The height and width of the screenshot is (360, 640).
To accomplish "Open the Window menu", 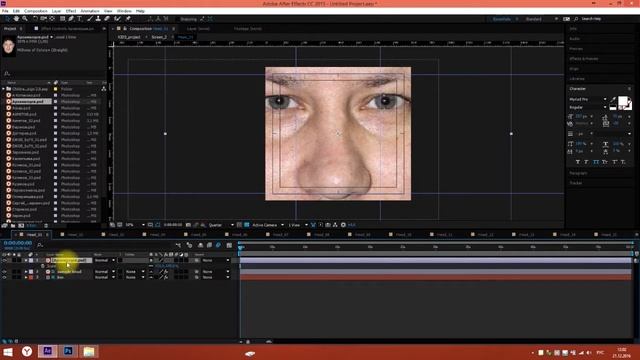I will (x=124, y=11).
